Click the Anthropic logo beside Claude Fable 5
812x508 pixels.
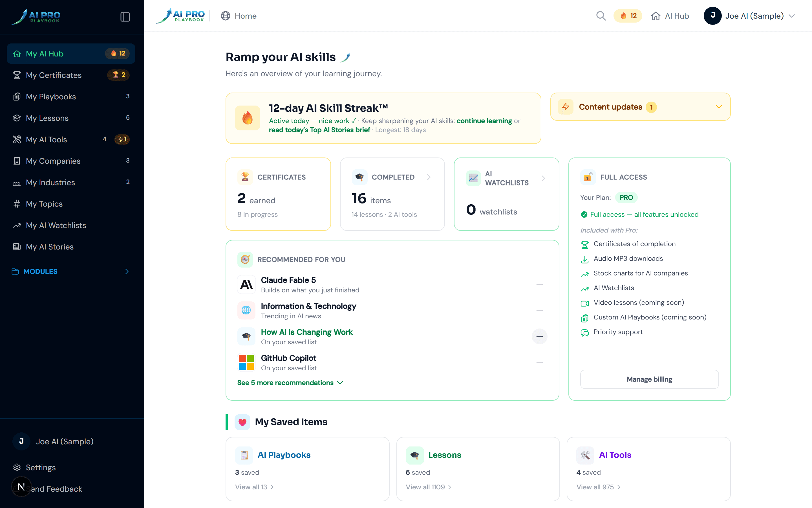pyautogui.click(x=247, y=284)
